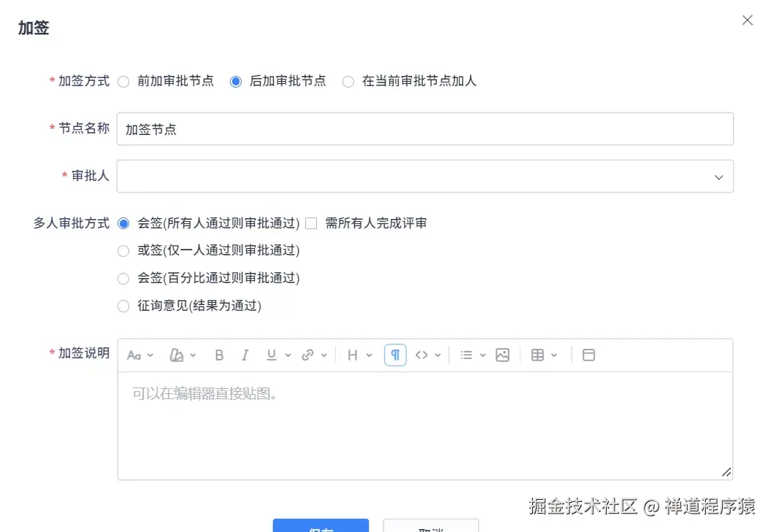
Task: Select 或签(仅一人通过则审批通过) option
Action: [x=123, y=250]
